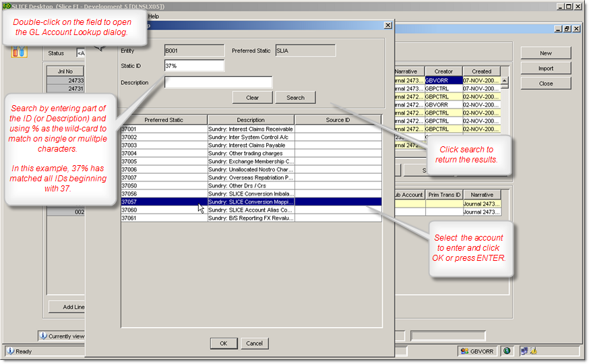This screenshot has height=364, width=589.
Task: Click the green globe status bar icon
Action: [507, 351]
